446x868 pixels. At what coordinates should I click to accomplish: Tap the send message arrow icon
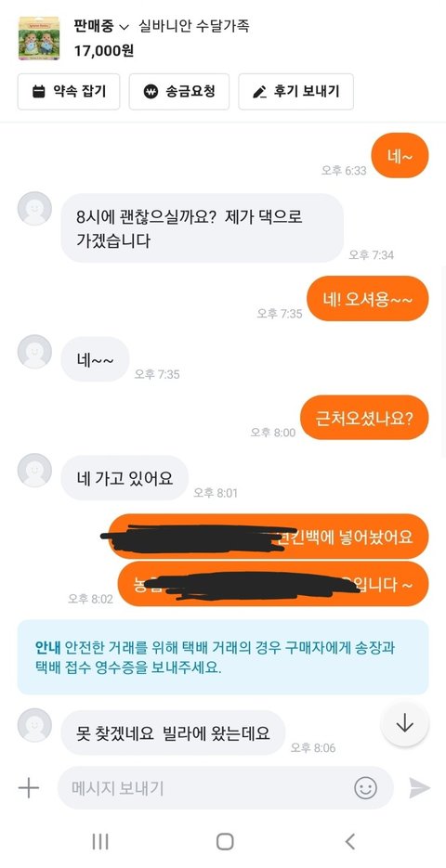click(419, 788)
